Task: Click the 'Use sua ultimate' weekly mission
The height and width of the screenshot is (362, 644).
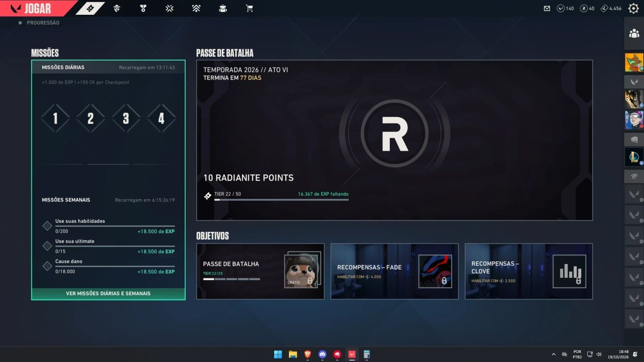Action: [108, 246]
